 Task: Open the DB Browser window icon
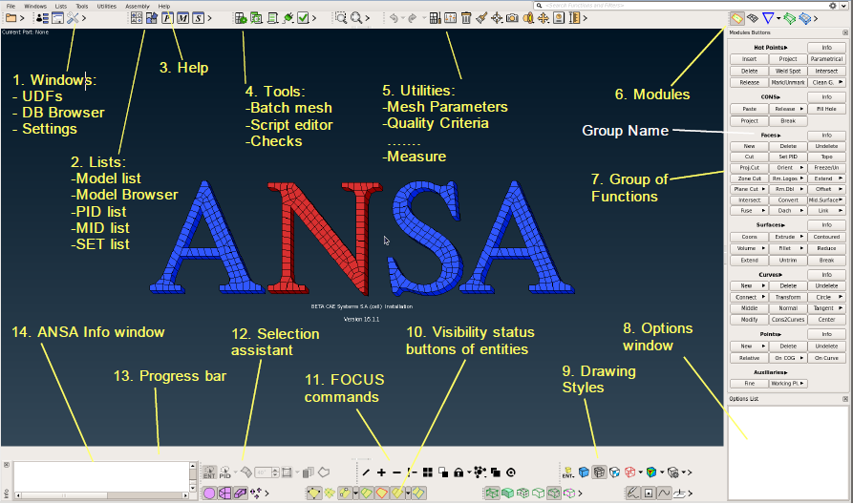57,18
